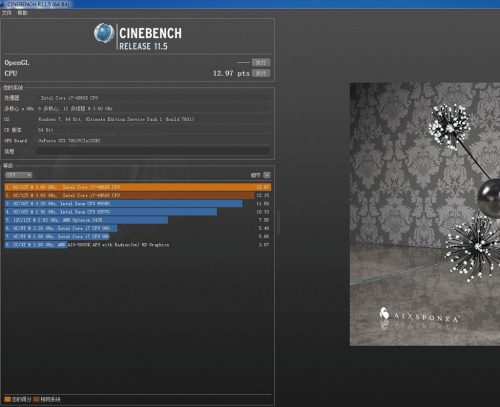Select ranking row 5 AMD Opteron 2435
This screenshot has height=407, width=500.
pyautogui.click(x=138, y=220)
